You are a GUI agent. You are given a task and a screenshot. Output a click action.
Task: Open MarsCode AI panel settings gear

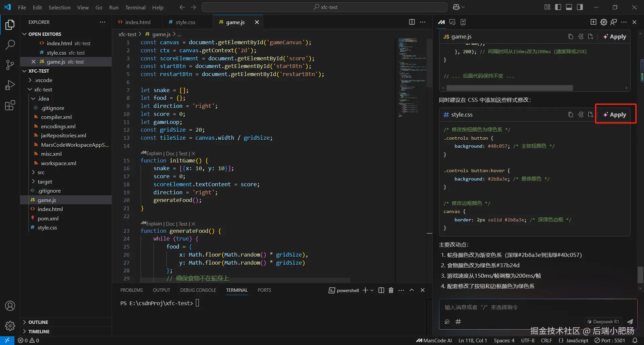click(604, 22)
